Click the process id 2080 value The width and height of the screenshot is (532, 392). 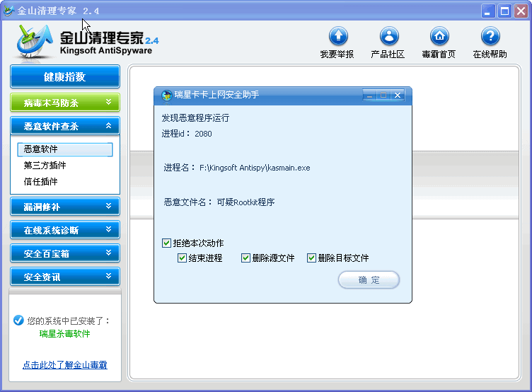click(203, 134)
